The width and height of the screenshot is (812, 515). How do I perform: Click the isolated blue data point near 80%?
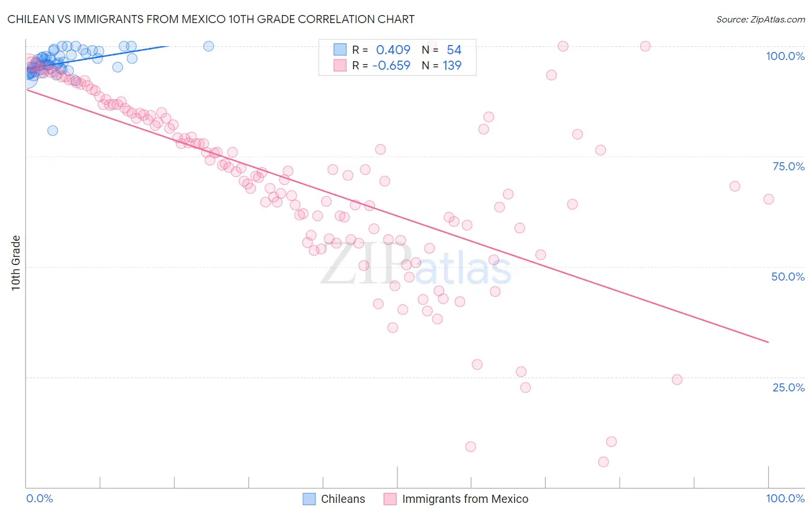pos(53,130)
